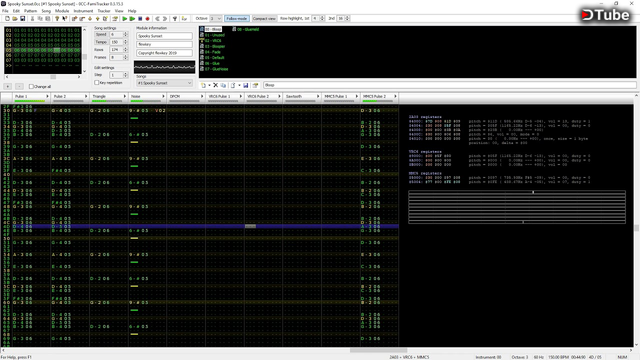Viewport: 640px width, 360px height.
Task: Start playback with green Play icon
Action: tap(125, 19)
